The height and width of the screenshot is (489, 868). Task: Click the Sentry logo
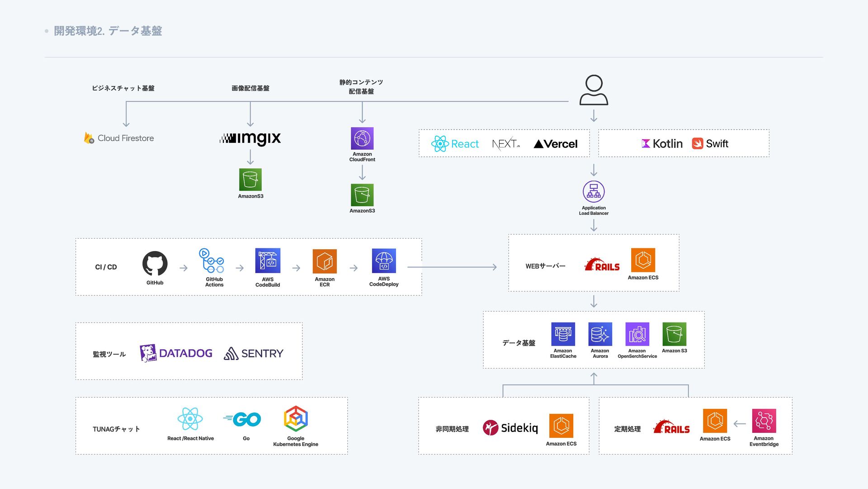click(x=254, y=353)
